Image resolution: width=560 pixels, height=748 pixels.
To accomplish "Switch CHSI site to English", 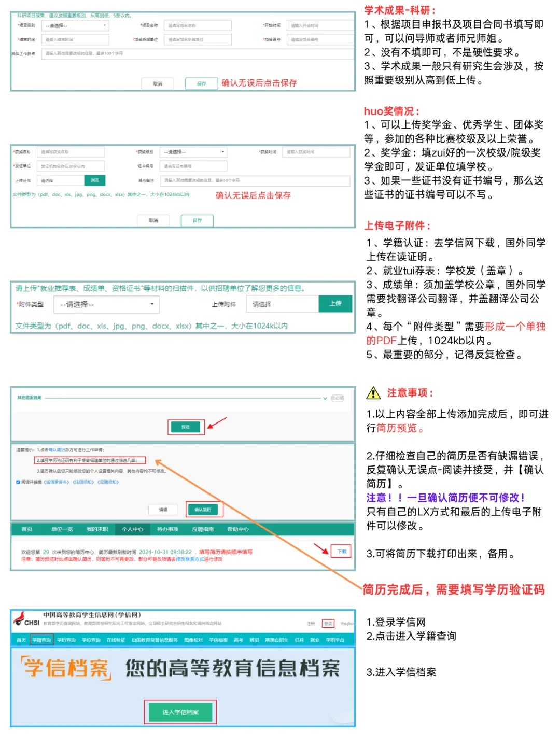I will 347,624.
